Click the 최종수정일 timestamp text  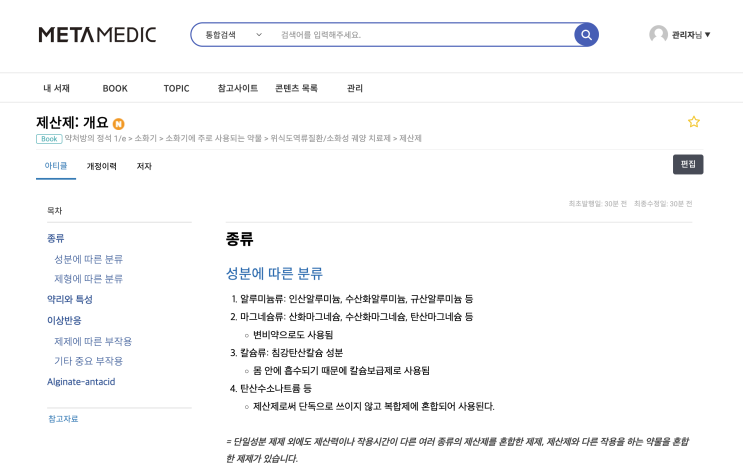tap(663, 204)
